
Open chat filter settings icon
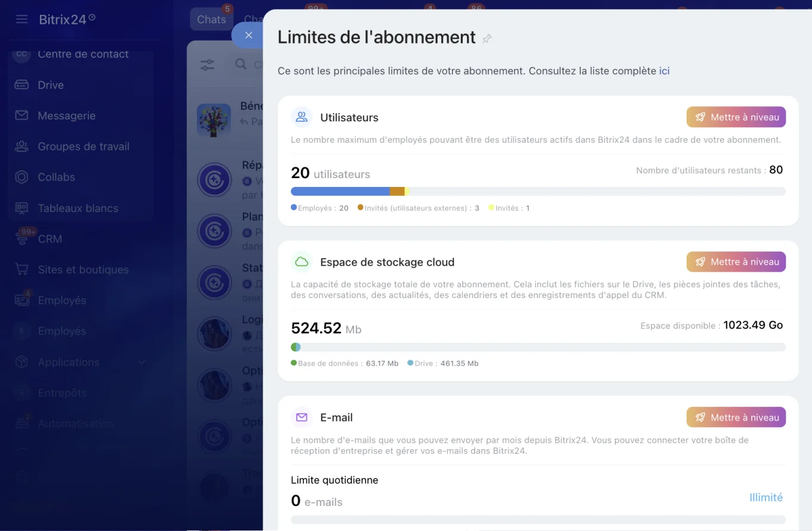click(207, 65)
